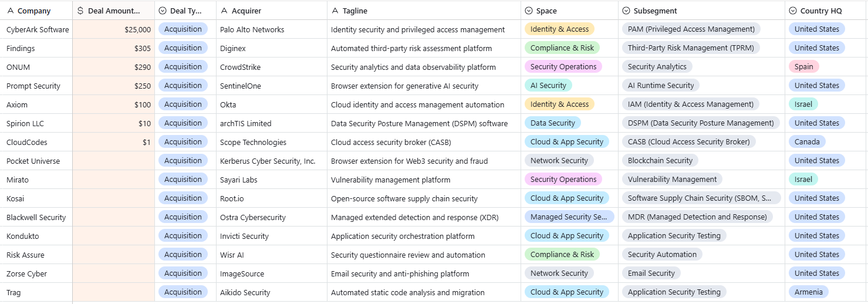This screenshot has width=868, height=304.
Task: Open the Deal Amount column header
Action: click(114, 11)
